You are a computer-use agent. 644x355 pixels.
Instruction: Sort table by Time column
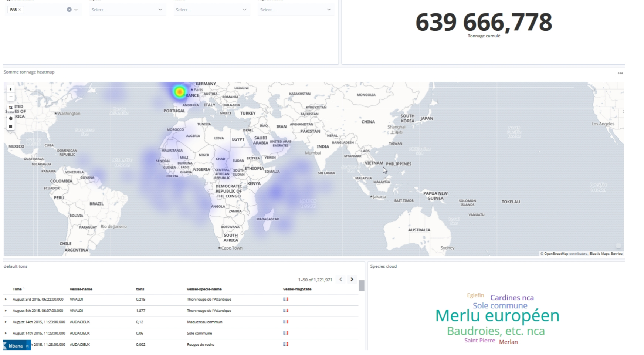point(18,289)
